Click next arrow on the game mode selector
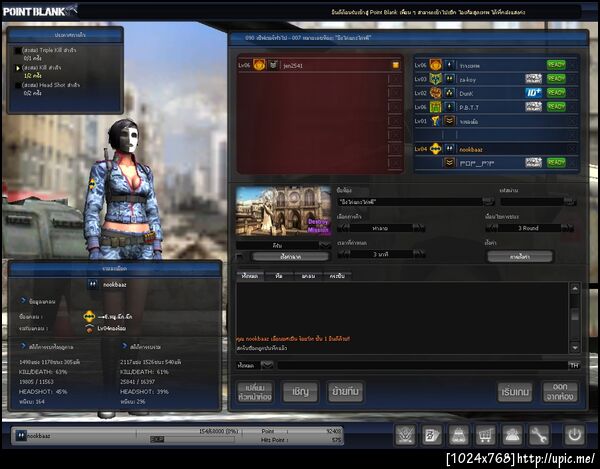The image size is (600, 469). [419, 228]
